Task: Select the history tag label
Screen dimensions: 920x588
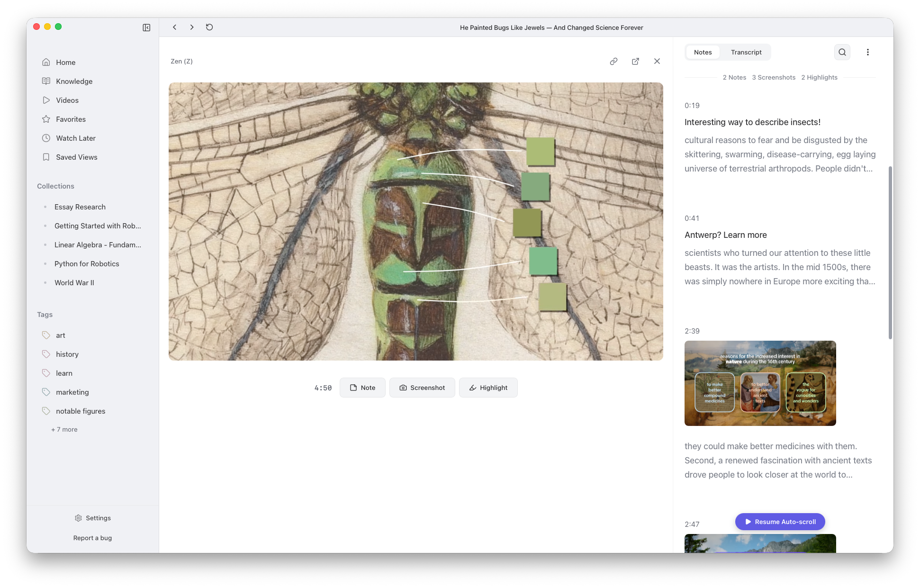Action: click(67, 354)
